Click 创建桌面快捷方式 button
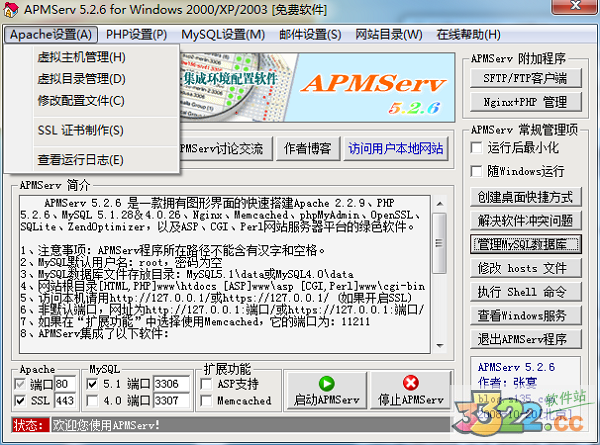This screenshot has width=600, height=445. click(x=525, y=197)
